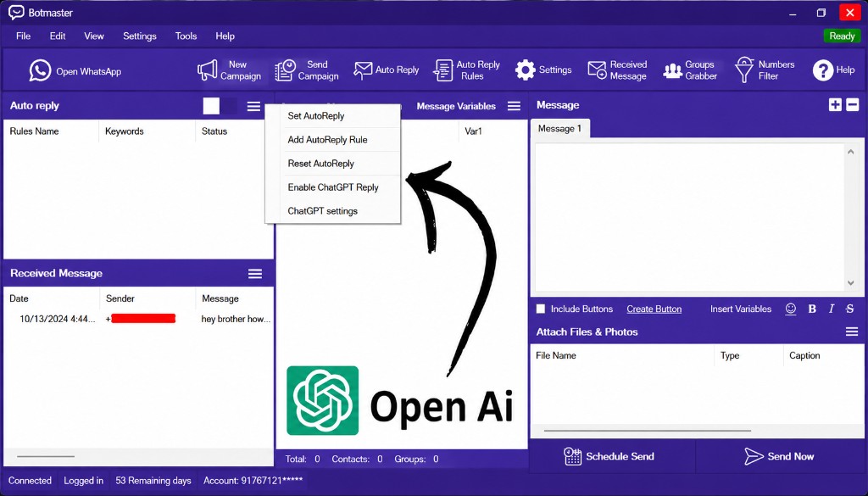
Task: Apply italic formatting to message
Action: (831, 309)
